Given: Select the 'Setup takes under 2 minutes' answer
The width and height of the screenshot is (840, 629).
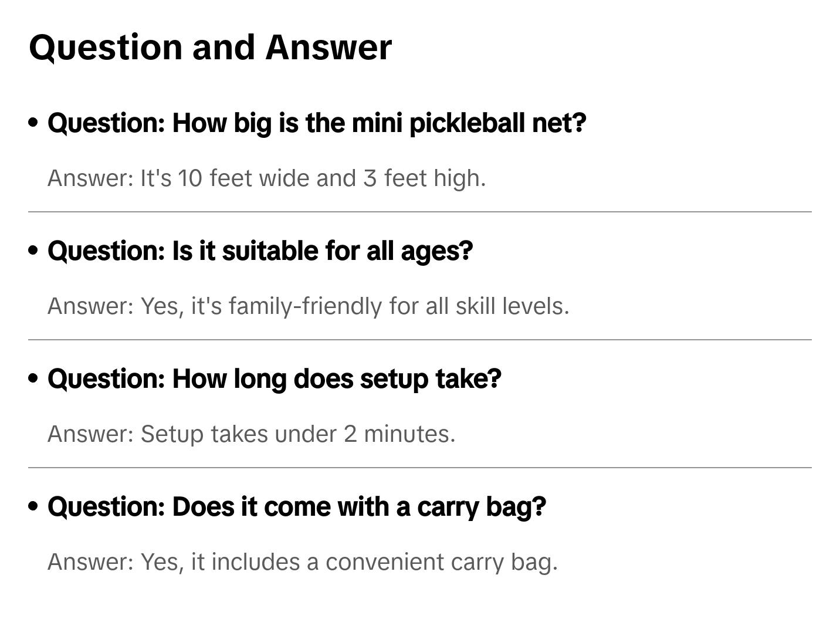Looking at the screenshot, I should tap(251, 434).
